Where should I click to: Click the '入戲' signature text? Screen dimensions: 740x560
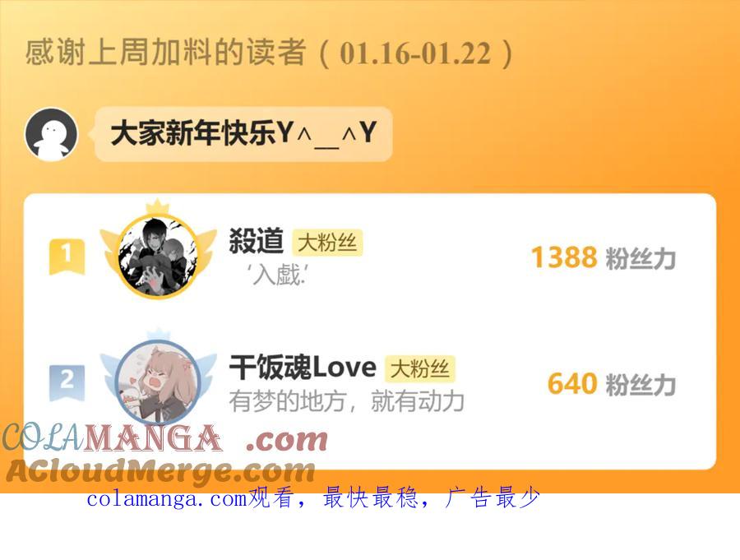click(278, 275)
